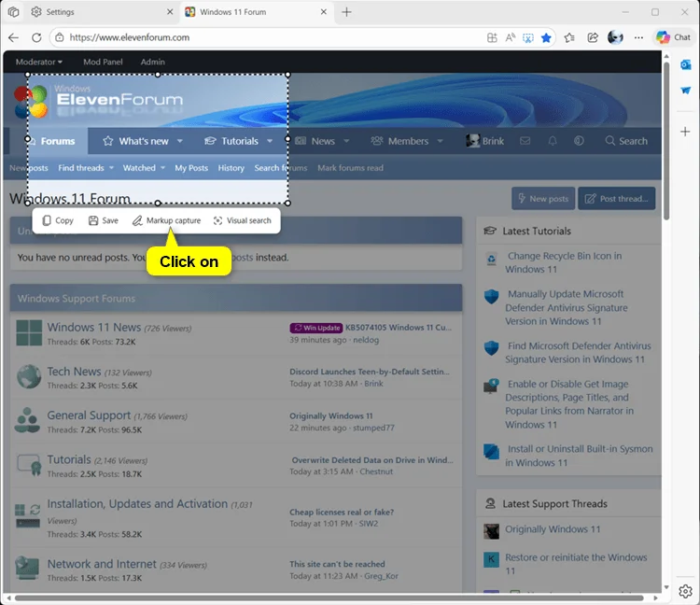The width and height of the screenshot is (700, 605).
Task: Open the alerts bell icon
Action: pyautogui.click(x=553, y=141)
